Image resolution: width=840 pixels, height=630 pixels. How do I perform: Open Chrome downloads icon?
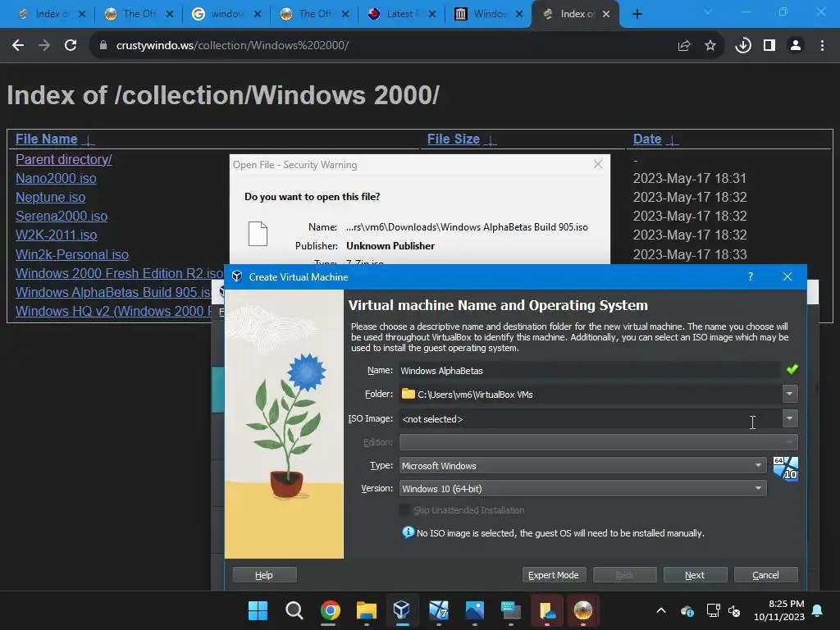pos(743,46)
